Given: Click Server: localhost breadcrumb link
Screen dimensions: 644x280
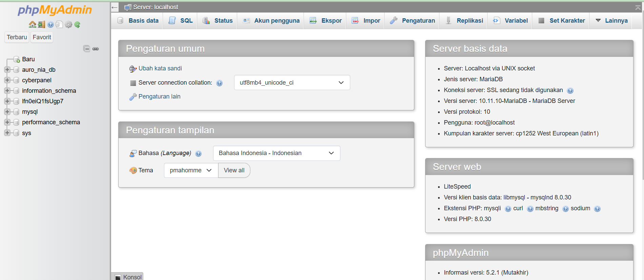Looking at the screenshot, I should point(155,7).
